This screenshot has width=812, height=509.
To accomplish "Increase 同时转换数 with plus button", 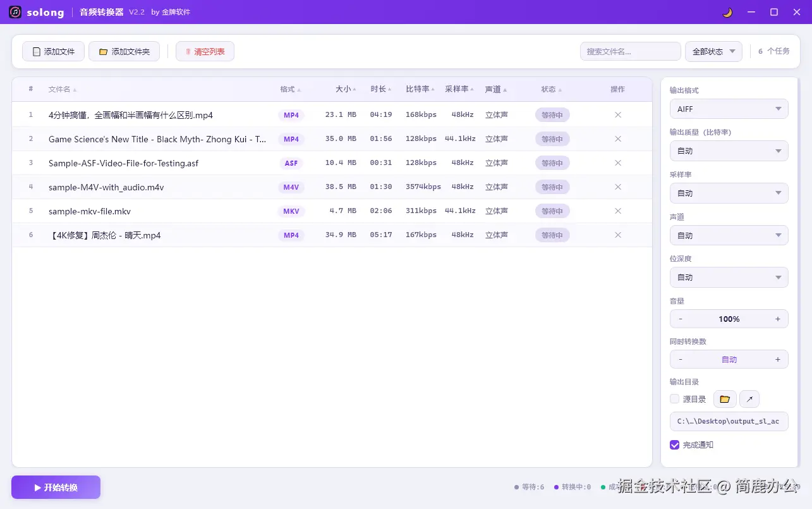I will (x=778, y=359).
